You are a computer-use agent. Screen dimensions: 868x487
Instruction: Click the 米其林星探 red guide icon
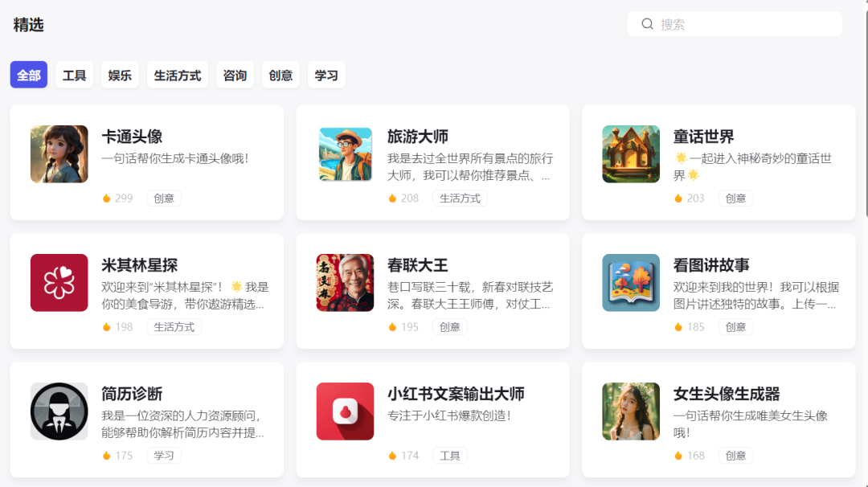point(59,282)
